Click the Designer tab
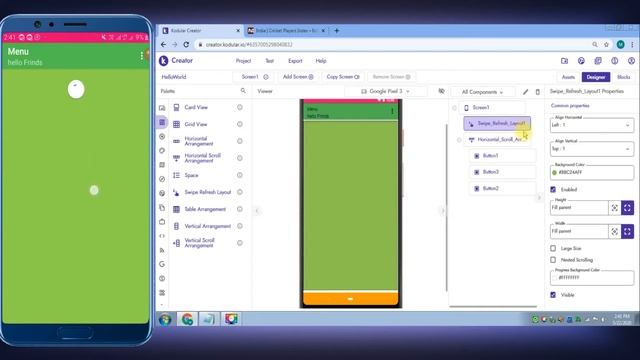 [x=596, y=77]
